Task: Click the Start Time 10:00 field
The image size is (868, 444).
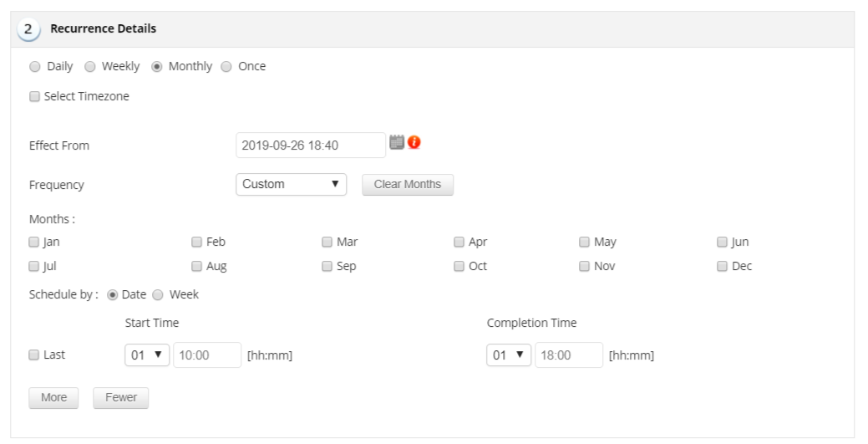Action: click(x=206, y=355)
